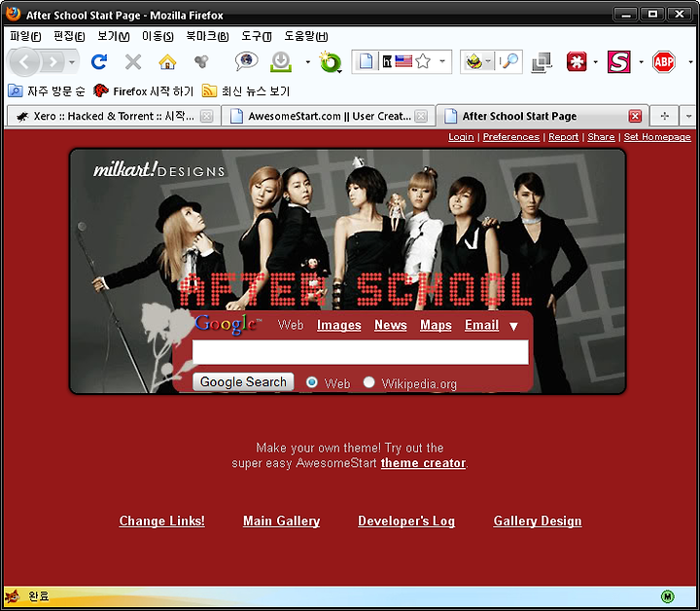Screen dimensions: 700x611
Task: Open a new tab with the plus button
Action: point(664,116)
